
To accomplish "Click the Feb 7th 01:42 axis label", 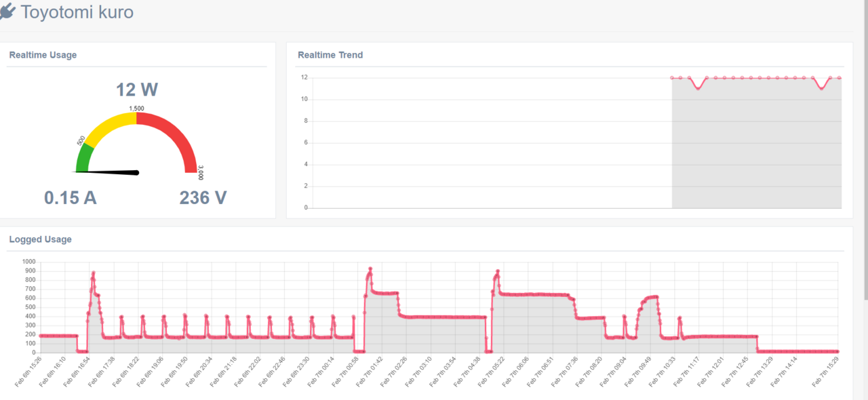I will coord(369,372).
